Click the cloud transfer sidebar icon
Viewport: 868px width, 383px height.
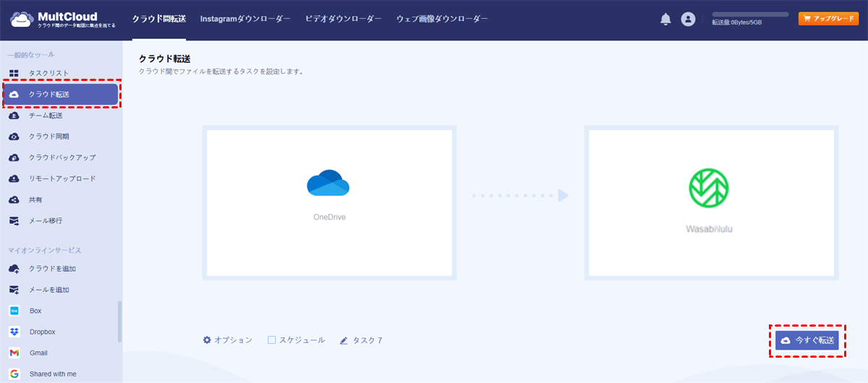coord(14,95)
